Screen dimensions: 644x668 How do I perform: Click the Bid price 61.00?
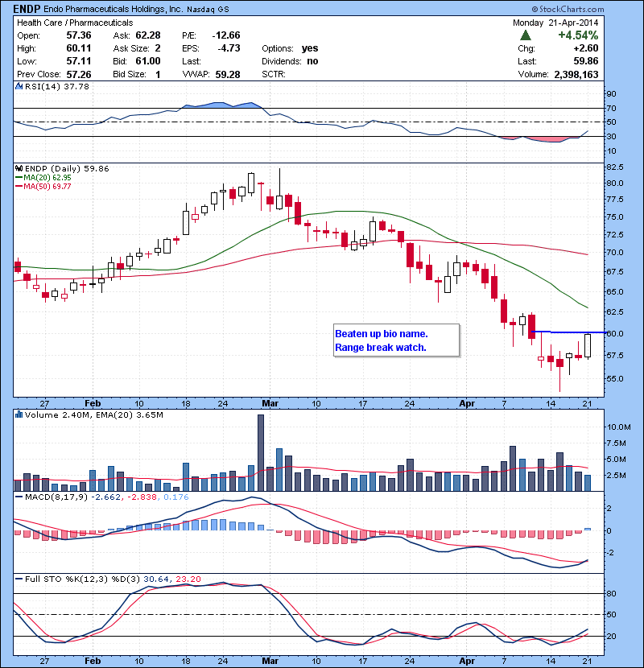click(148, 61)
